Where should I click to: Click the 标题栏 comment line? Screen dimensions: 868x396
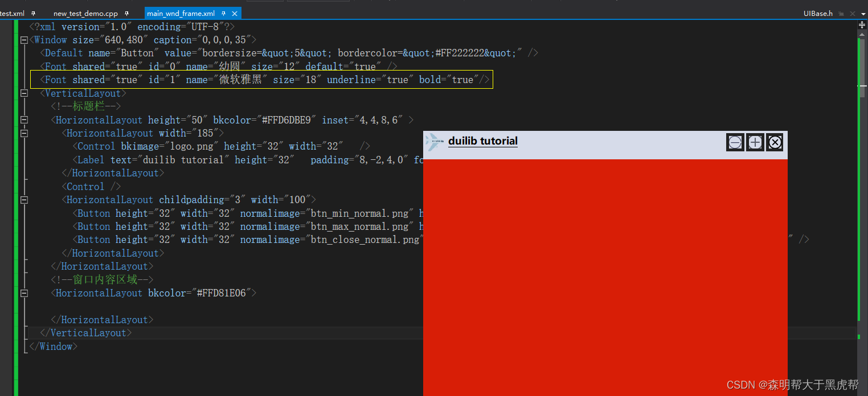pyautogui.click(x=85, y=106)
